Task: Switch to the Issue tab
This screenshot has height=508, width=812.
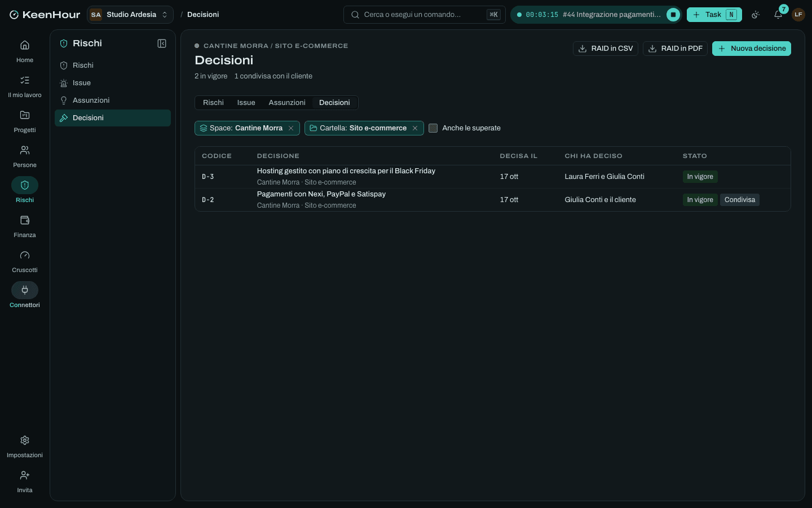Action: tap(246, 103)
